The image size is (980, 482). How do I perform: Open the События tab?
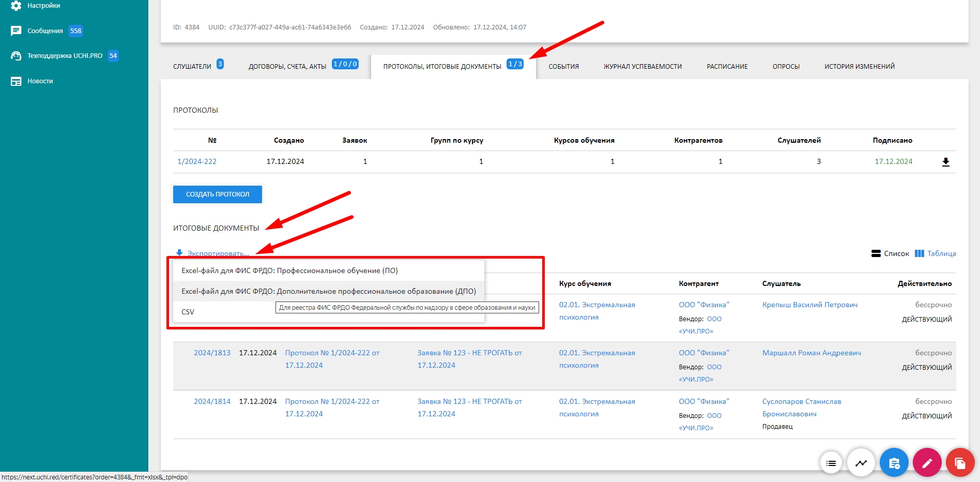(x=563, y=66)
